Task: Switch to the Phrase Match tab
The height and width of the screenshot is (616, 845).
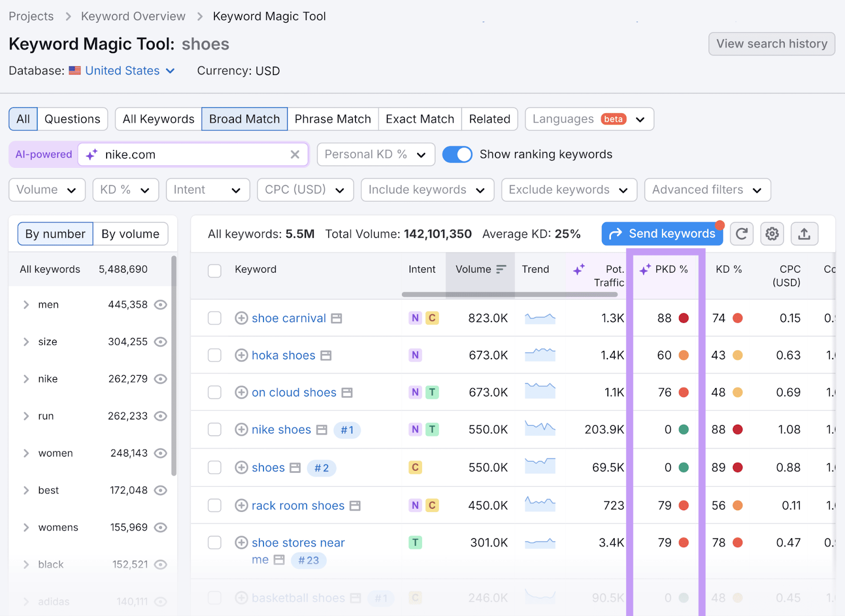Action: 333,119
